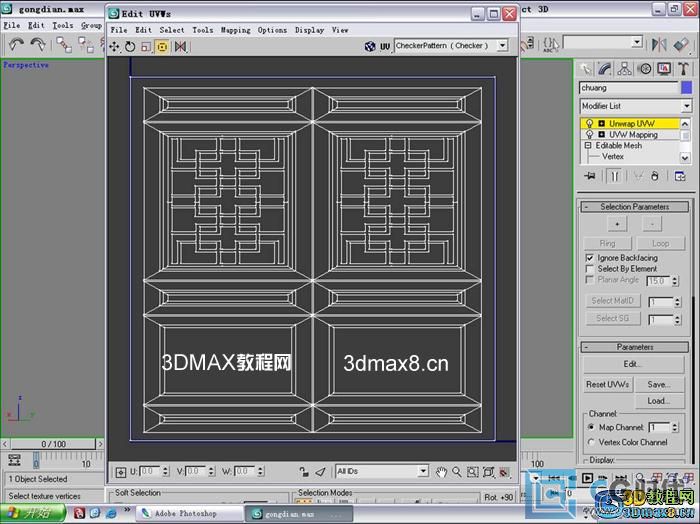Toggle Planar Angle checkbox

[x=590, y=280]
